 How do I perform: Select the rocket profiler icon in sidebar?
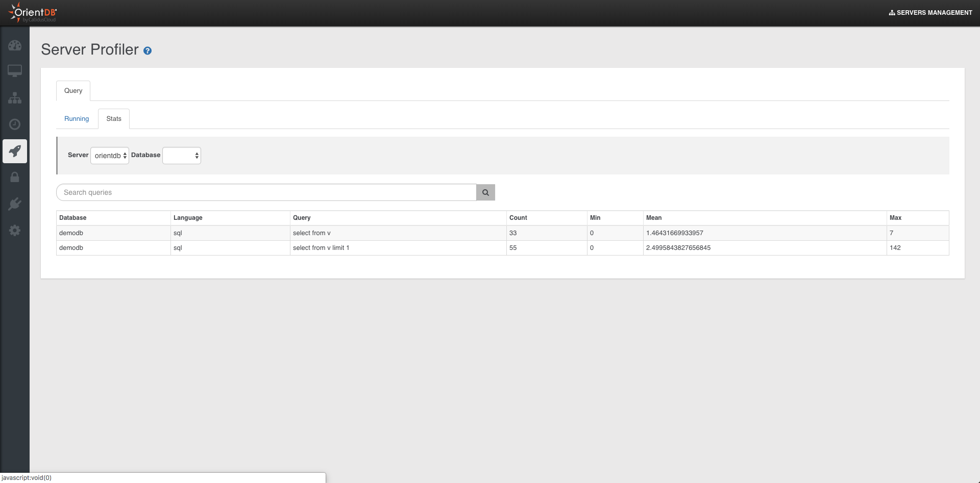(15, 151)
